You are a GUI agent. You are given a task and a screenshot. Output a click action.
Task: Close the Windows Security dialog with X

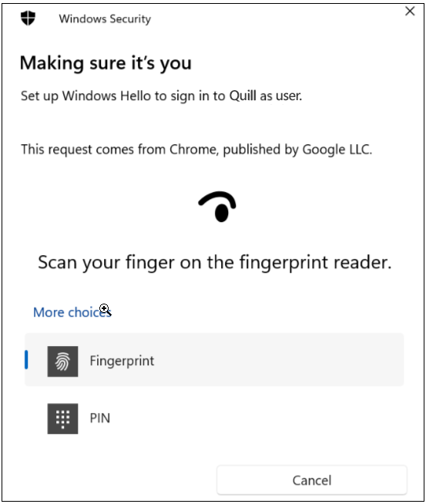tap(410, 12)
